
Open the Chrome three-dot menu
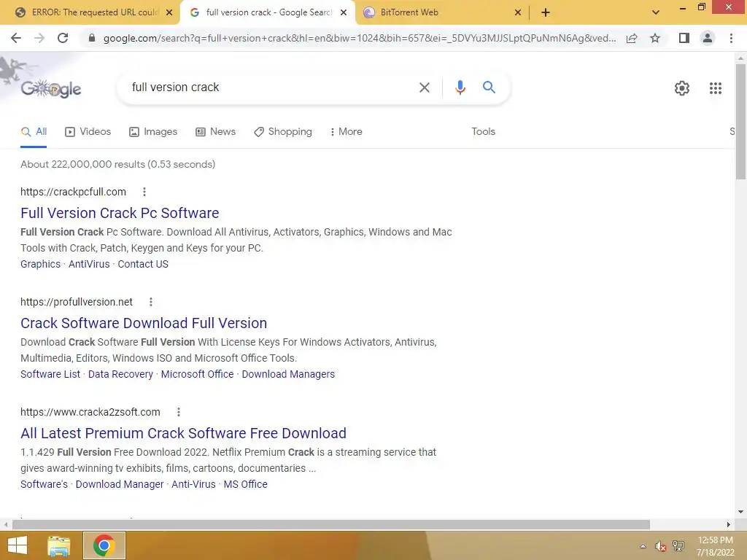(x=731, y=38)
